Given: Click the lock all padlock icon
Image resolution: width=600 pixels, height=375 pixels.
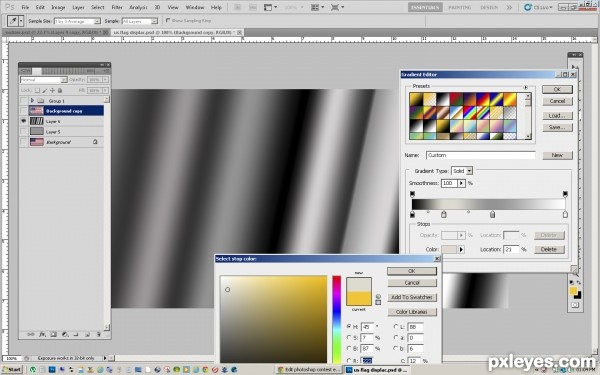Looking at the screenshot, I should tap(60, 91).
